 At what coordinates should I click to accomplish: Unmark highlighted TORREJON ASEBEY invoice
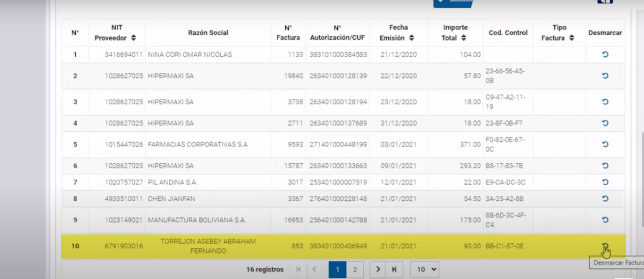(605, 246)
